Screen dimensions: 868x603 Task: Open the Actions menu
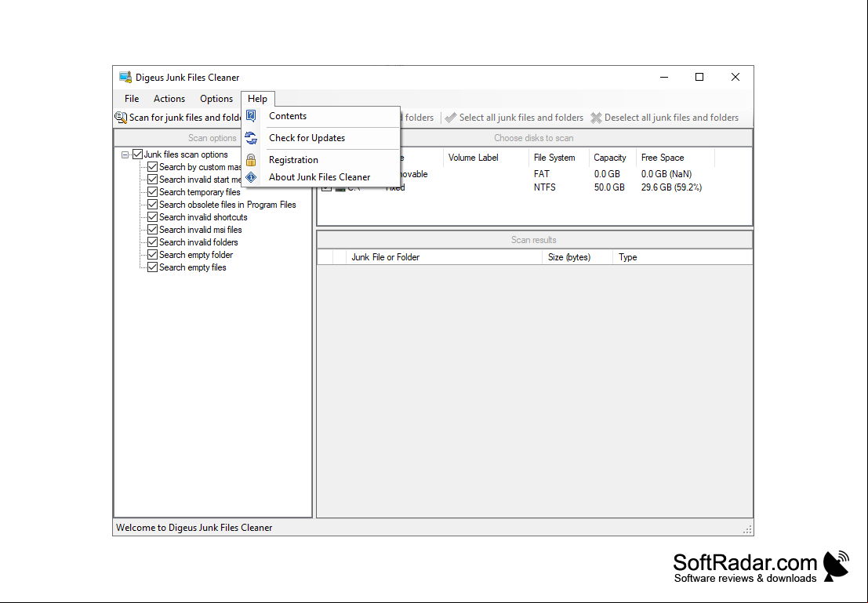[x=169, y=99]
